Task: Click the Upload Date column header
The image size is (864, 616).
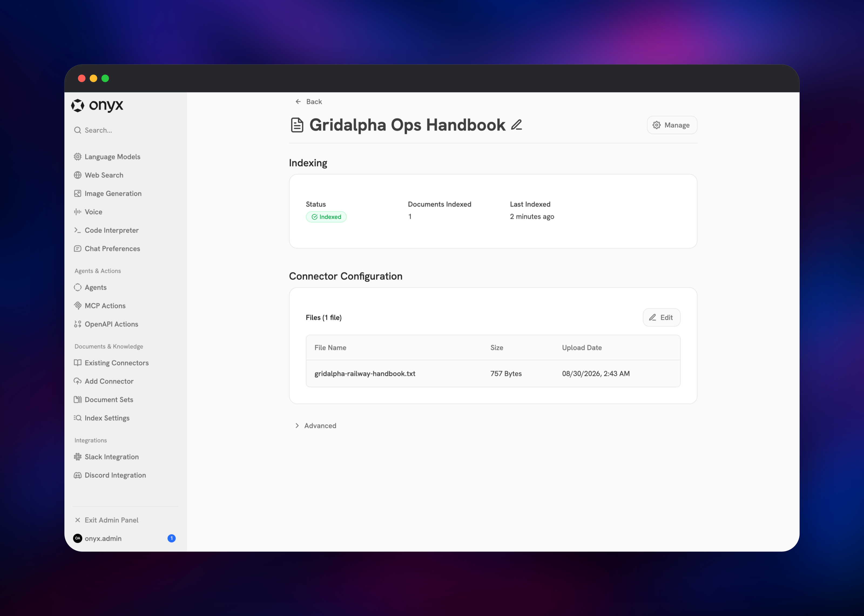Action: (x=582, y=348)
